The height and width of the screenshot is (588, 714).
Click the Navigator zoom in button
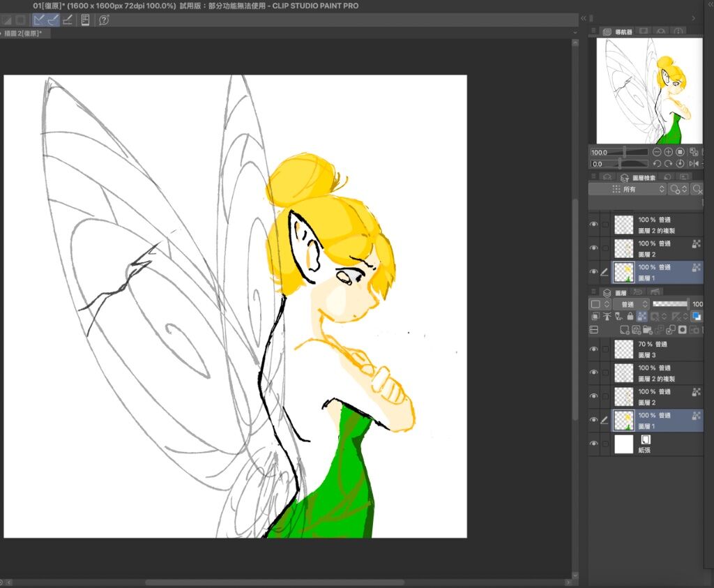668,152
